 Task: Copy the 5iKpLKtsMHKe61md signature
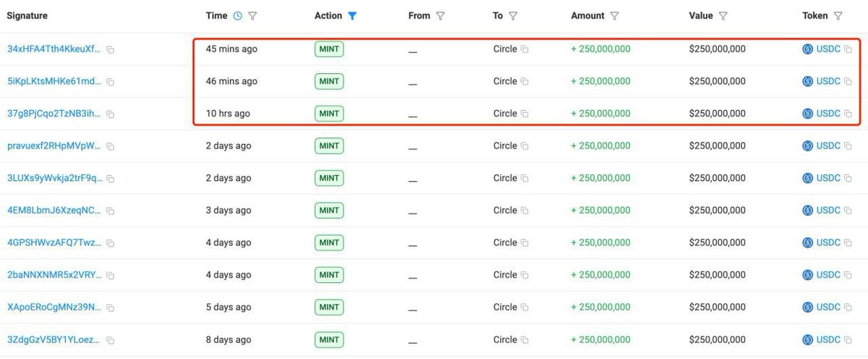click(x=111, y=82)
